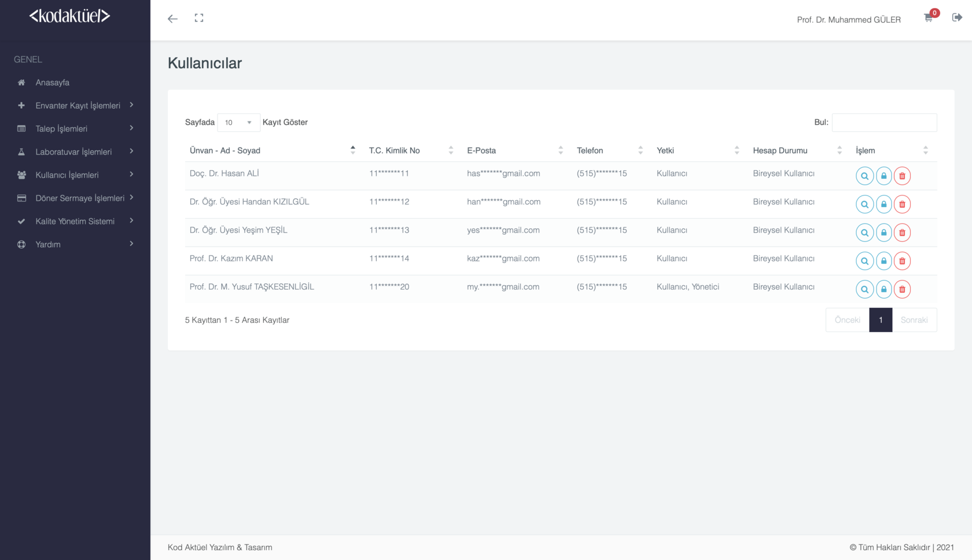Expand Döner Sermaye İşlemleri menu
972x560 pixels.
point(79,198)
